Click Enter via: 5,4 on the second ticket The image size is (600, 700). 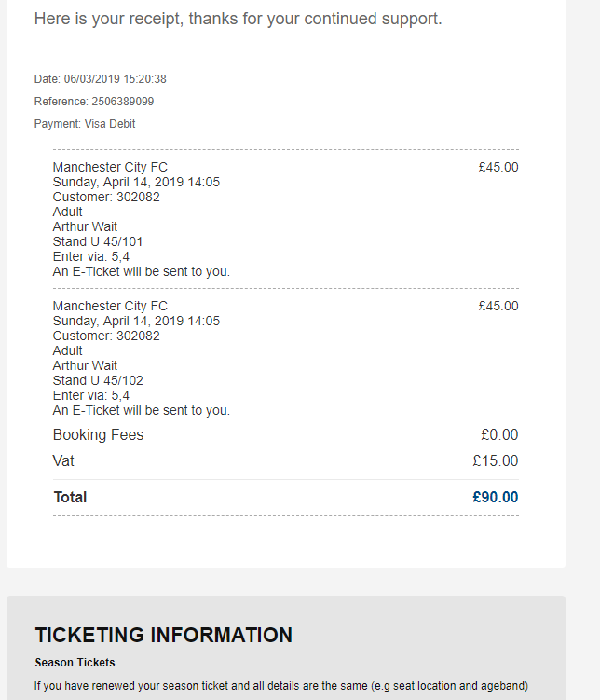click(x=91, y=396)
